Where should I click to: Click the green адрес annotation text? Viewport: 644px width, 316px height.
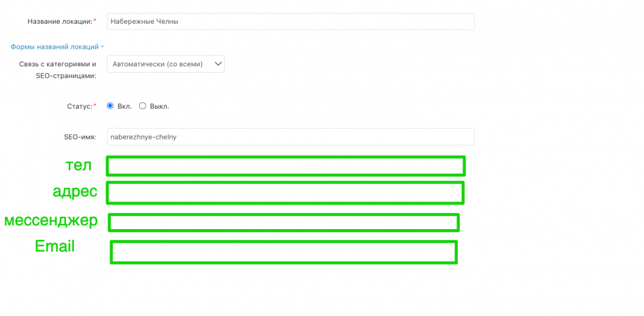pyautogui.click(x=75, y=191)
